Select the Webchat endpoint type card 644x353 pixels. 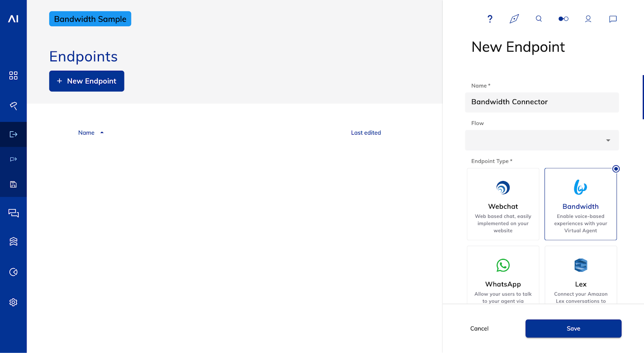503,204
